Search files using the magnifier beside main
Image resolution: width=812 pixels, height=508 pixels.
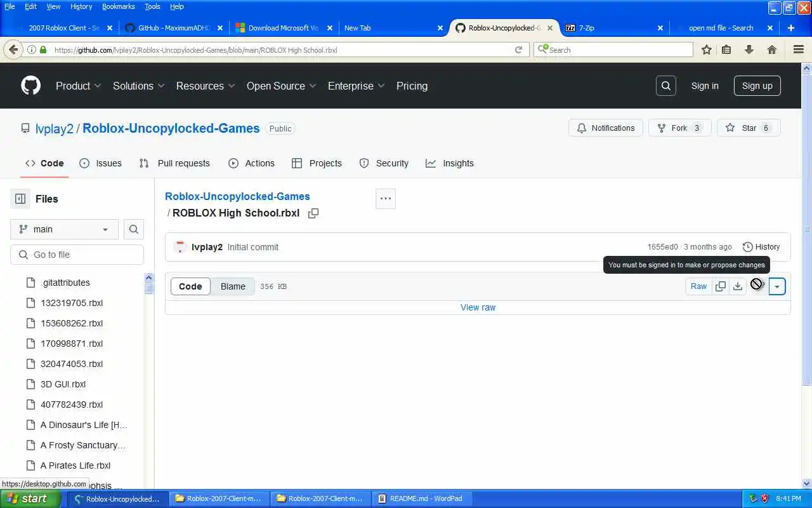[x=134, y=229]
